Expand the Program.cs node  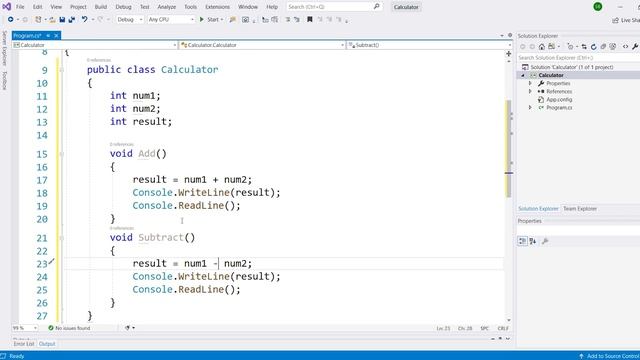point(530,107)
